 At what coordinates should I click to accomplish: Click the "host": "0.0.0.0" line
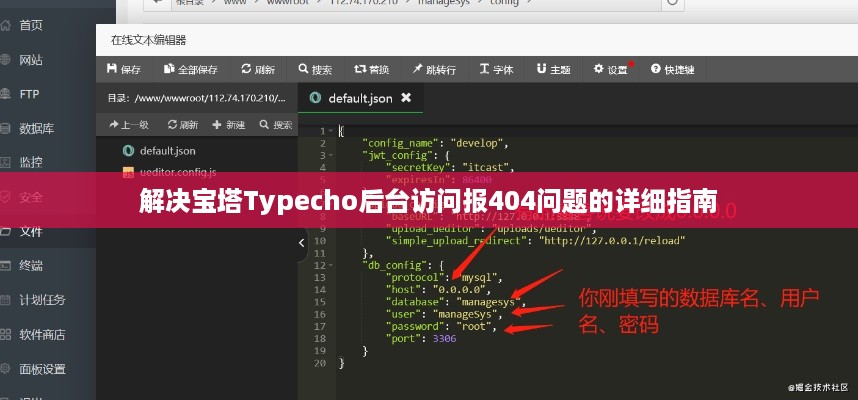[x=438, y=289]
